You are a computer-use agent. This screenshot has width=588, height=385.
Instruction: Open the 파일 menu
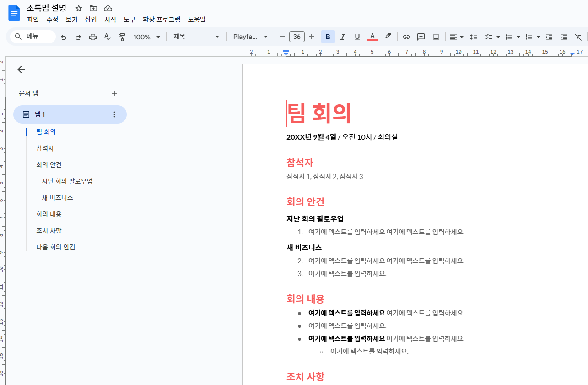(33, 20)
